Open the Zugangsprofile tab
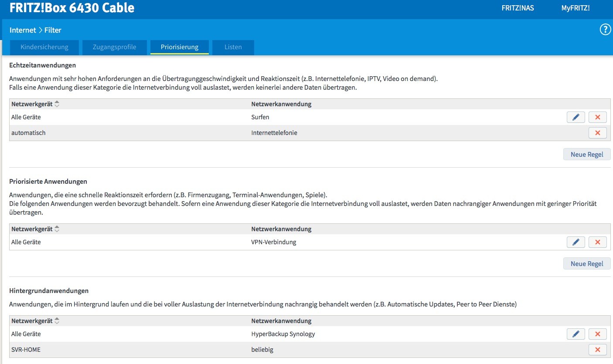 point(115,47)
